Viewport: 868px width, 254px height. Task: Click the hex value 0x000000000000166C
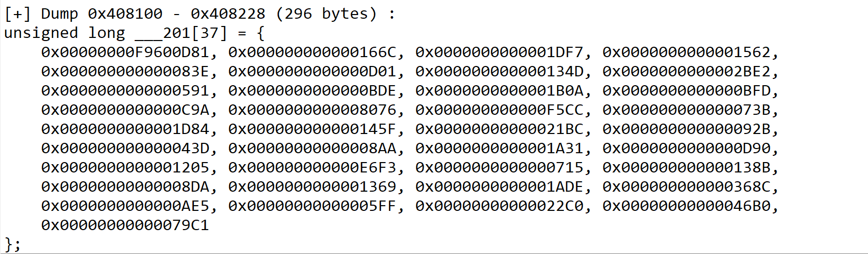coord(312,52)
